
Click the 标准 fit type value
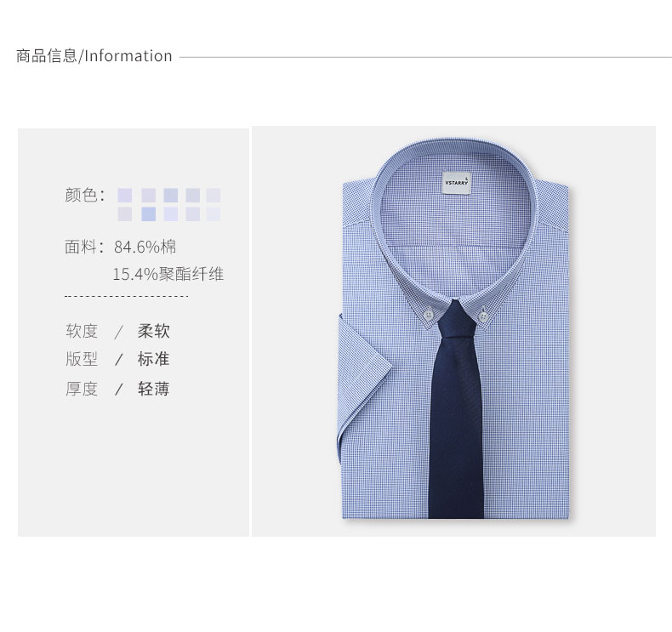[x=153, y=359]
